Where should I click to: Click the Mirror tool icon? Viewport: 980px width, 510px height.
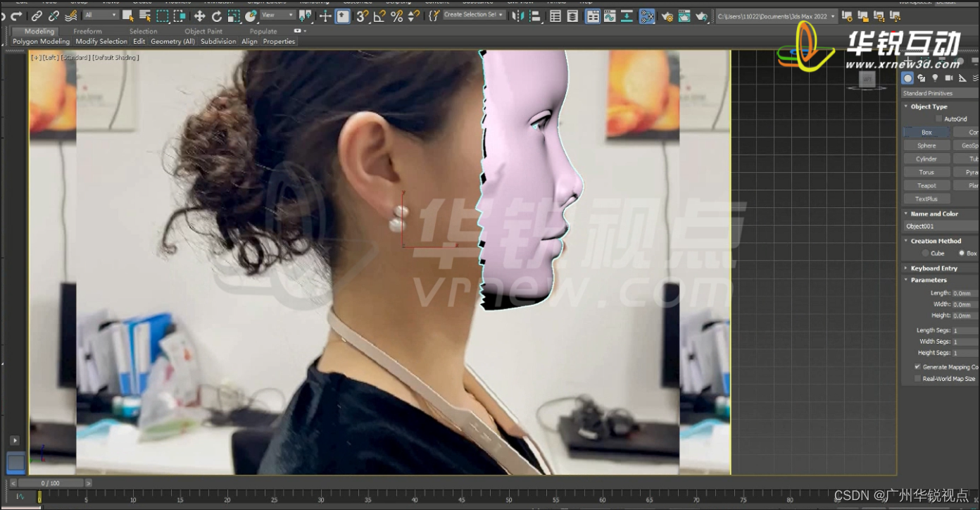[517, 15]
